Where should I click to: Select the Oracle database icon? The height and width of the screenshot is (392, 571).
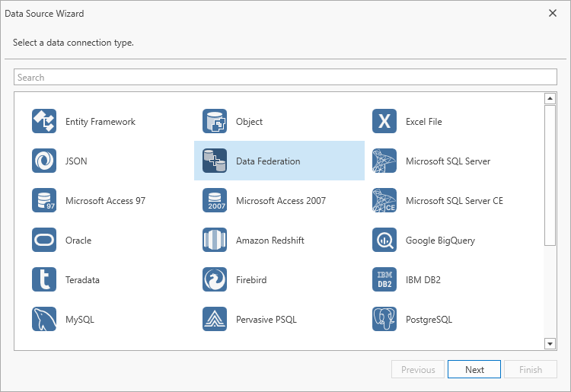pos(44,241)
